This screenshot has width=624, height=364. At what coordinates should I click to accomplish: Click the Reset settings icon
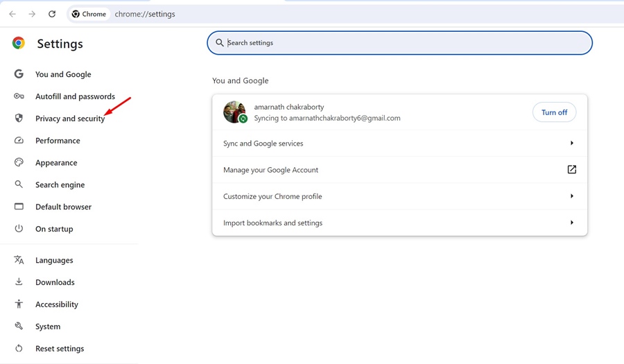coord(19,348)
